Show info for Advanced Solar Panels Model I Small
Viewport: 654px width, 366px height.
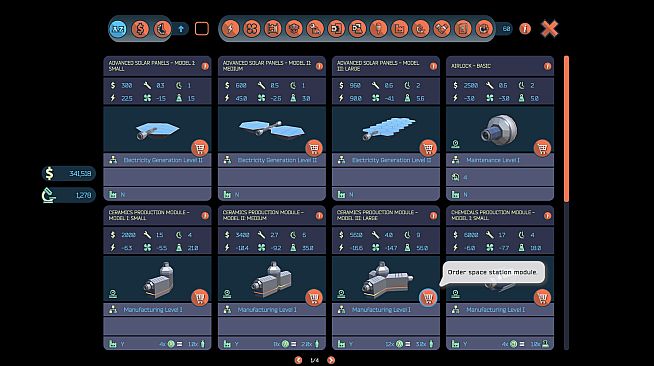(x=205, y=66)
